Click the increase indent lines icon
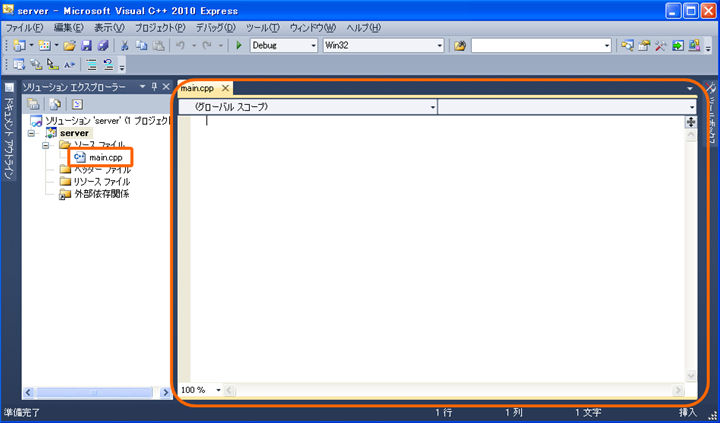Image resolution: width=720 pixels, height=423 pixels. pos(92,65)
